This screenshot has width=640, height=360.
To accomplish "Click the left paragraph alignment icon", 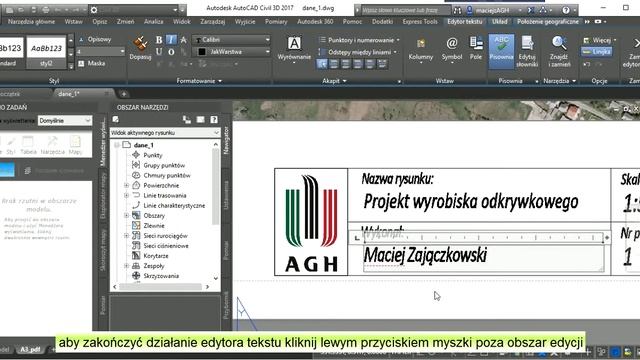I will click(322, 64).
